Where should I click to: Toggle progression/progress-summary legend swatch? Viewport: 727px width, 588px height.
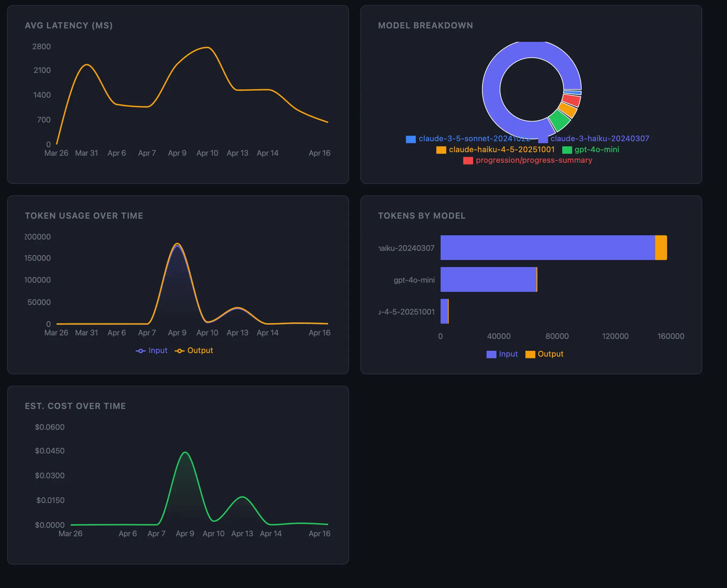coord(468,160)
